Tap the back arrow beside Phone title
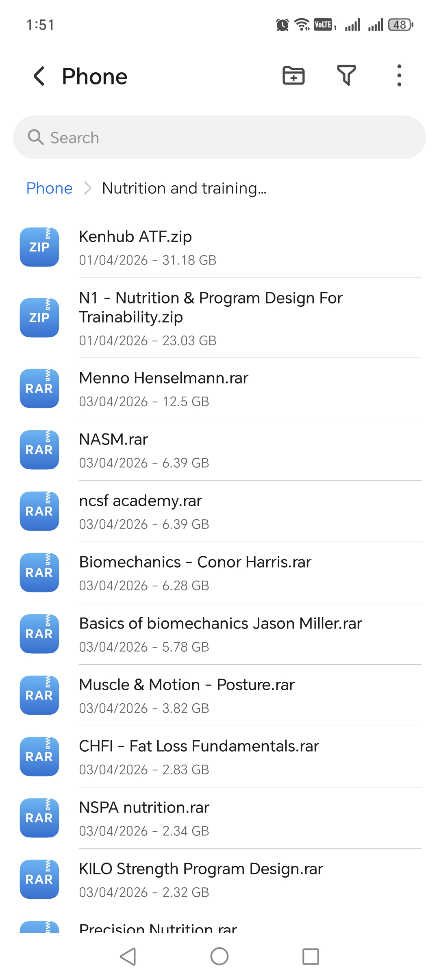The width and height of the screenshot is (439, 980). tap(39, 76)
